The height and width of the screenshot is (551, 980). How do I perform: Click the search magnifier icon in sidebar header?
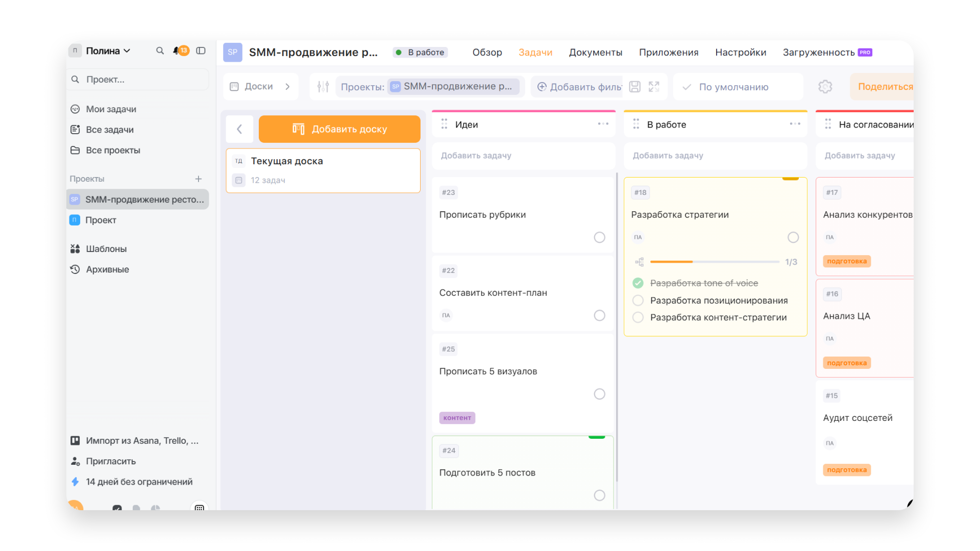coord(160,51)
